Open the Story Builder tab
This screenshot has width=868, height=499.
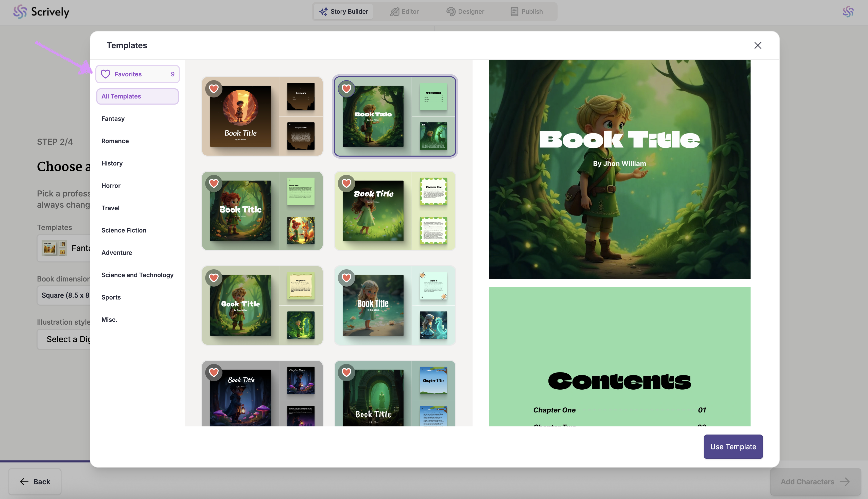point(343,12)
